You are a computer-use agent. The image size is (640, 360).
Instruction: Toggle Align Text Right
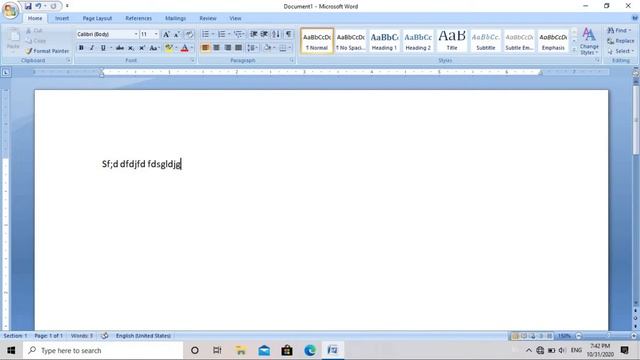click(227, 48)
